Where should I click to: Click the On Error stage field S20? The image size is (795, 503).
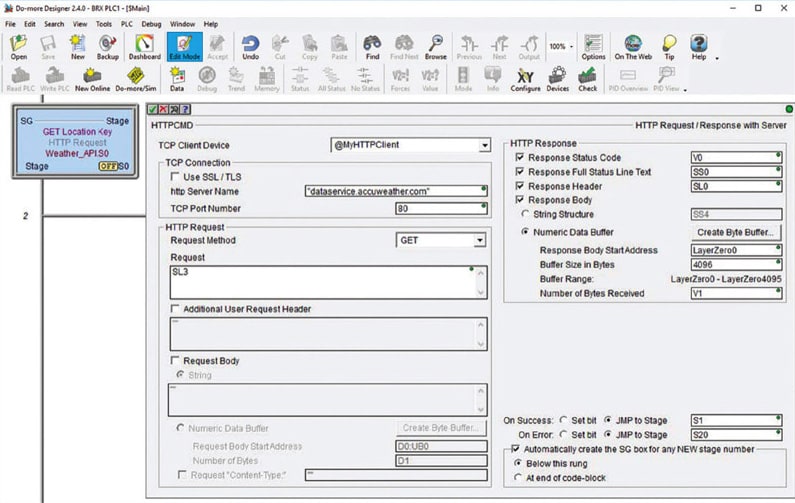736,435
